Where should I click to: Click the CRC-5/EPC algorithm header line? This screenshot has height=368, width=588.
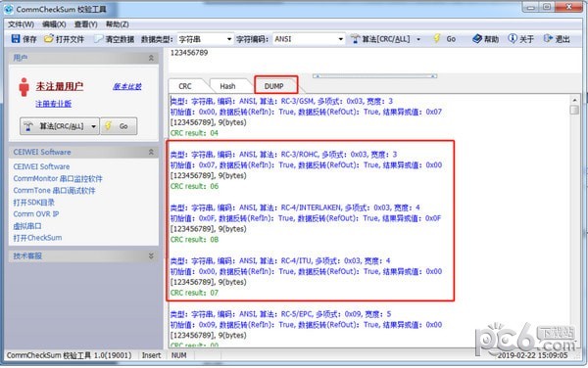click(x=281, y=314)
